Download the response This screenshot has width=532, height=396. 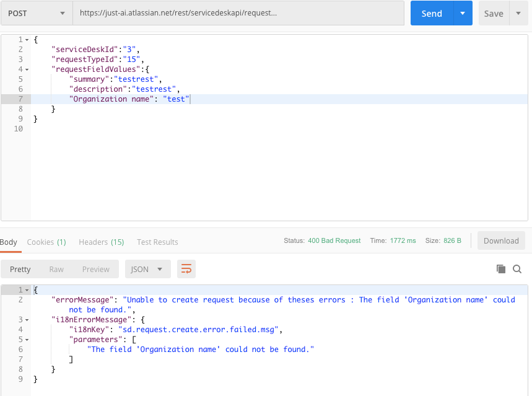pyautogui.click(x=501, y=240)
